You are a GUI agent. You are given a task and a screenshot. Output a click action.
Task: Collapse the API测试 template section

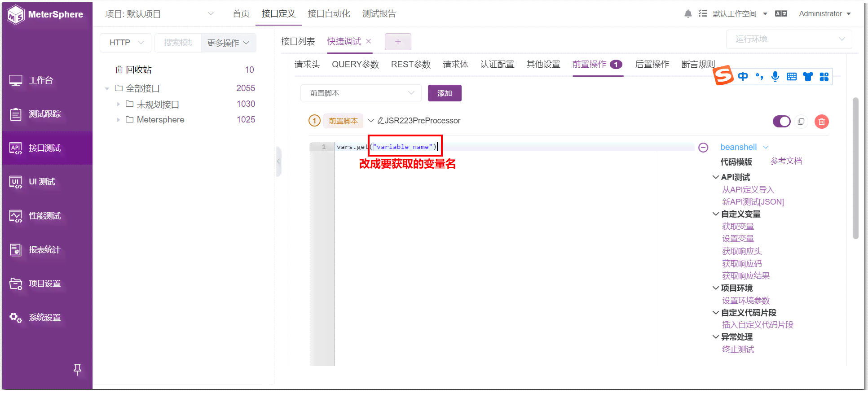[x=716, y=177]
